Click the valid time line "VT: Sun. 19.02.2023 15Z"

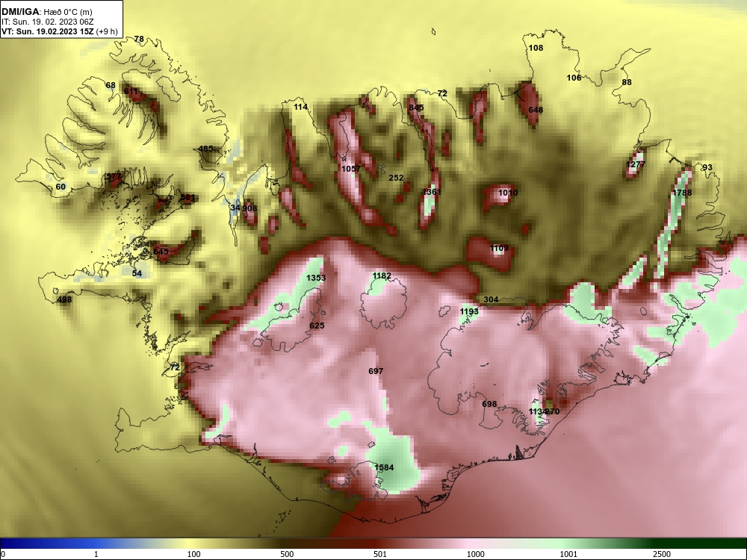(49, 31)
